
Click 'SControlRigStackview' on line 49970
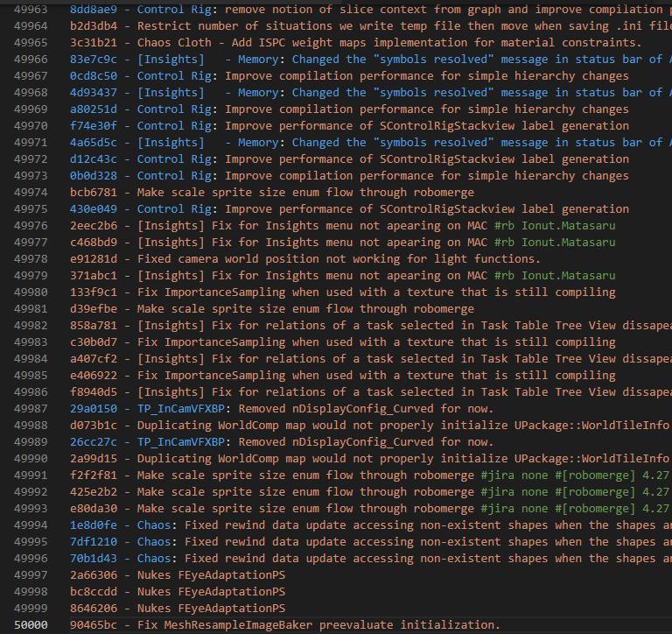(447, 126)
